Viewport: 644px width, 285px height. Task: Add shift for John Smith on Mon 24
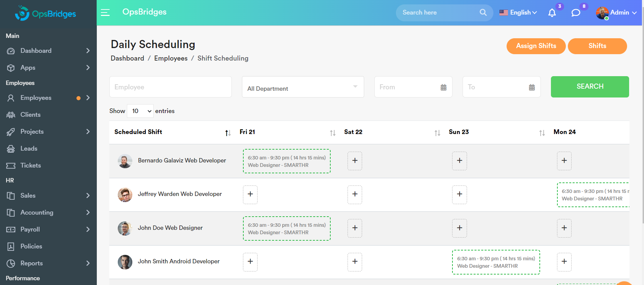564,262
